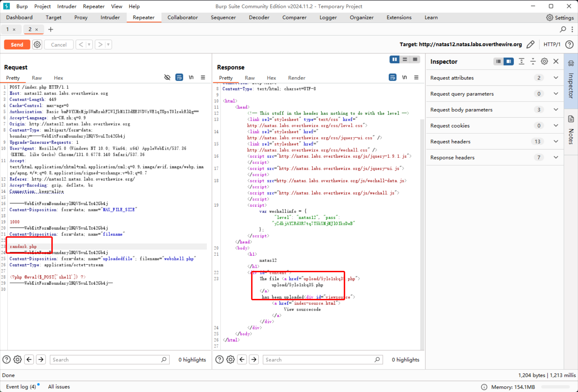This screenshot has height=392, width=578.
Task: Open the Repeater tab options kebab menu
Action: click(572, 29)
